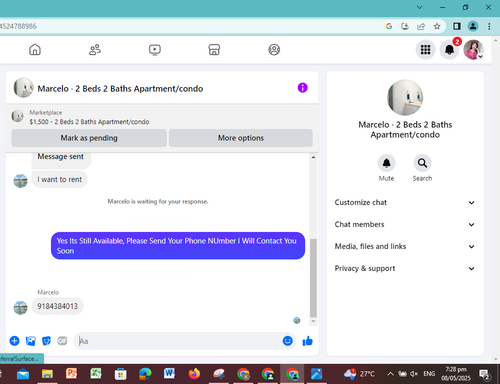This screenshot has height=384, width=500.
Task: Open Chrome profile avatar icon
Action: pos(473,26)
